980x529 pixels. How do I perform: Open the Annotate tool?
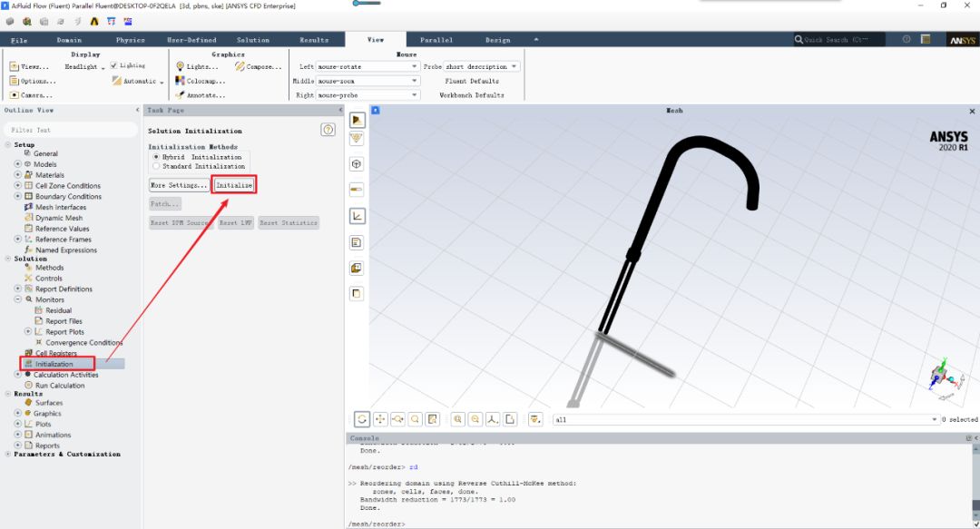pos(200,95)
